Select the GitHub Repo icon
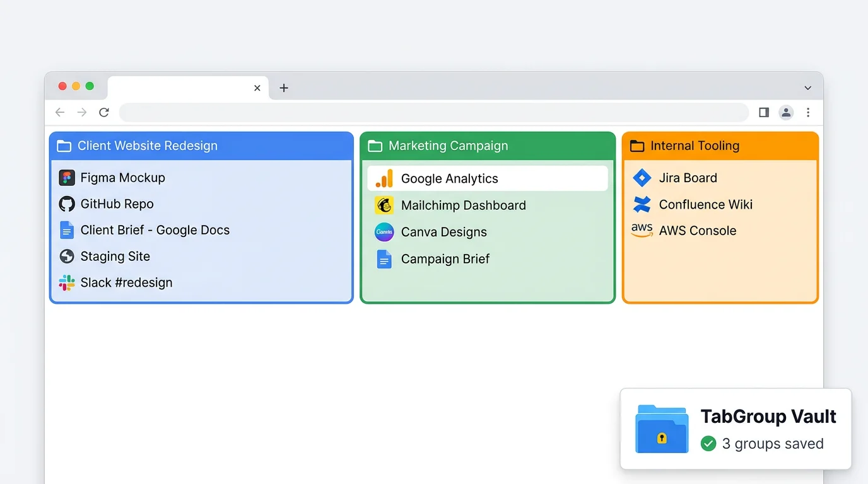Viewport: 868px width, 484px height. click(66, 204)
